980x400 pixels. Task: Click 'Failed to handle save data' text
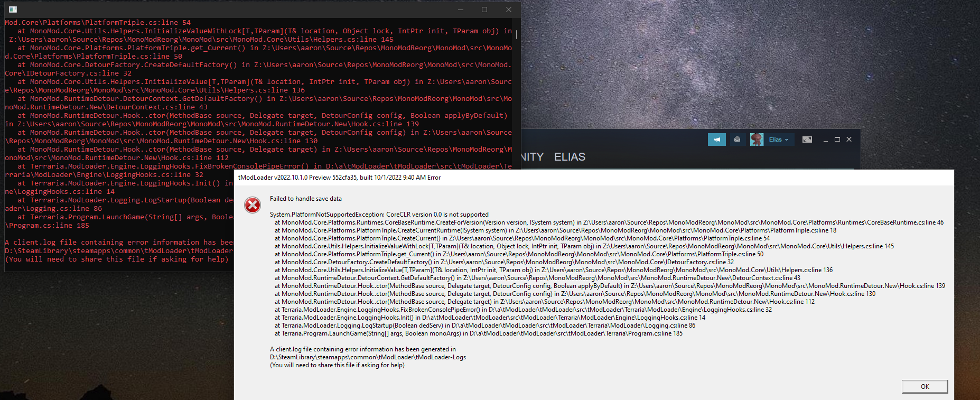(x=306, y=199)
